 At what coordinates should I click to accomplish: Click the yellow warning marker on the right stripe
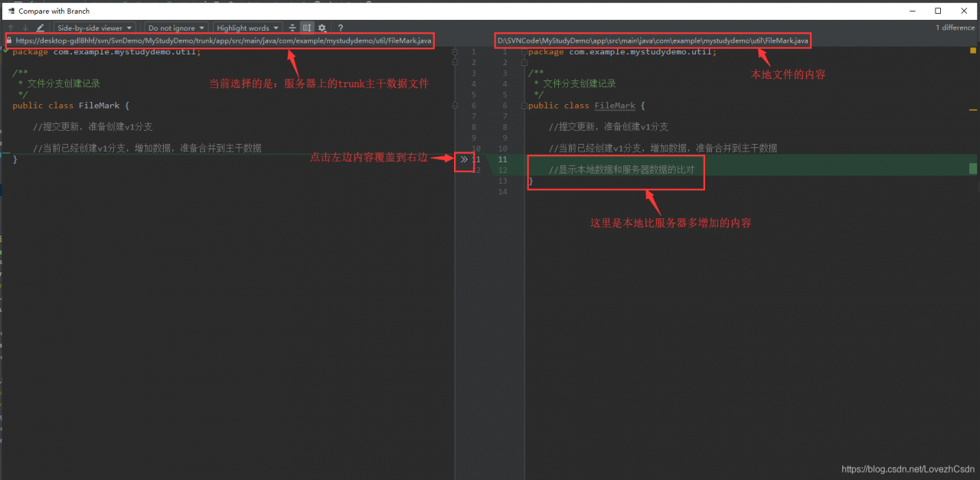973,111
